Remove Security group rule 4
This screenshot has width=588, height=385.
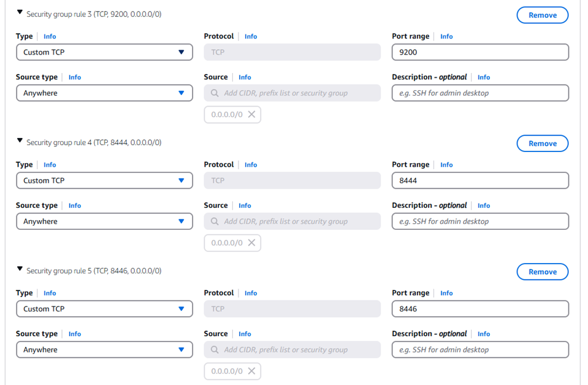(542, 143)
